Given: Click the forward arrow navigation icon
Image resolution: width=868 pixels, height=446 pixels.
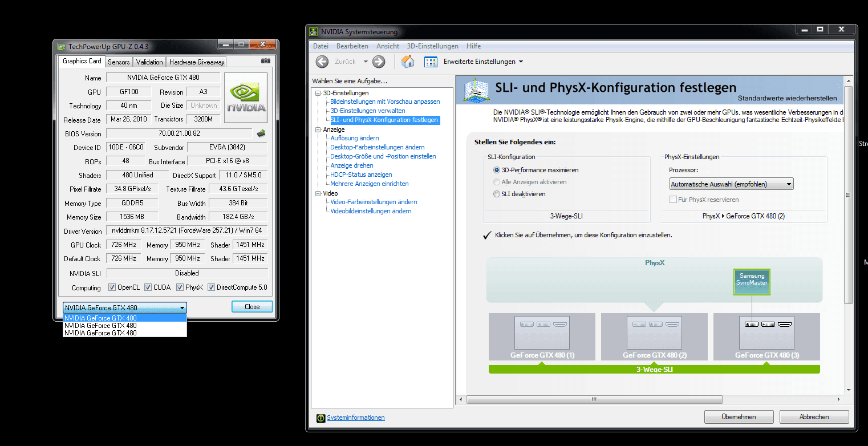Looking at the screenshot, I should [379, 62].
